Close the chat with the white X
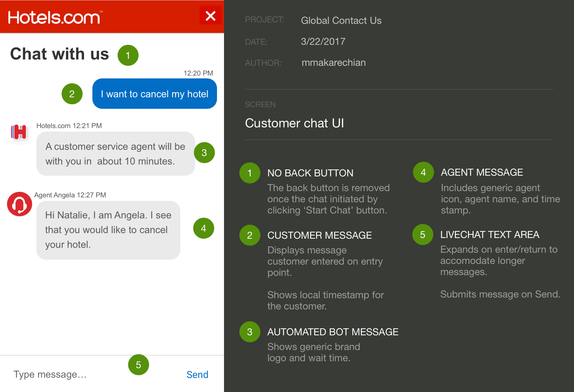Image resolution: width=574 pixels, height=392 pixels. tap(210, 16)
